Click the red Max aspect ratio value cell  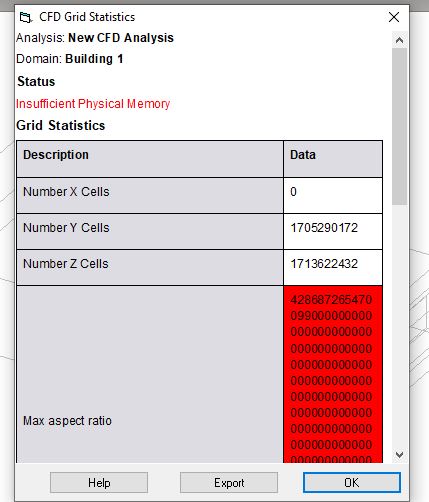point(333,374)
